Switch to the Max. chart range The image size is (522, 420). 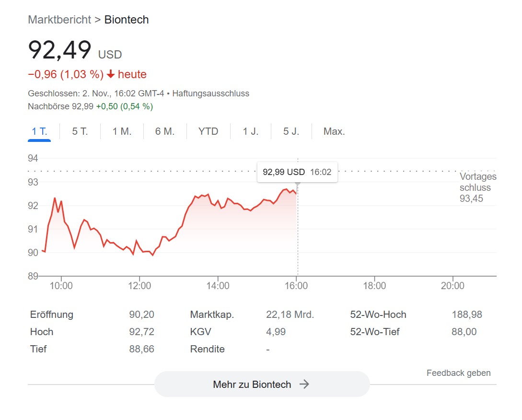(334, 131)
